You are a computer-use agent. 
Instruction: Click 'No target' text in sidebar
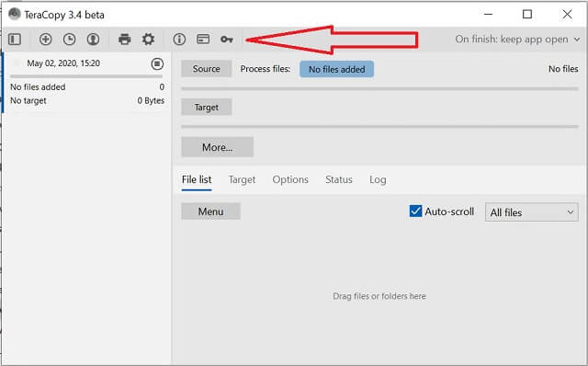click(x=28, y=100)
